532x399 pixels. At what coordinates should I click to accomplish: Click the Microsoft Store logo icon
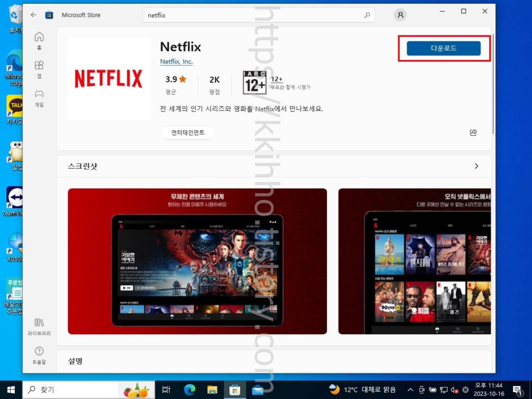pos(49,15)
